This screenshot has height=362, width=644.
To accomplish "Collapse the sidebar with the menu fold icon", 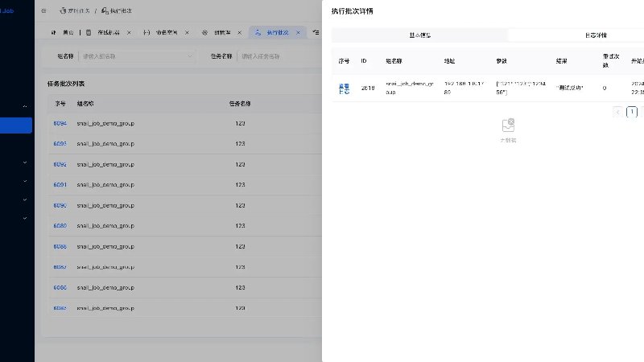I will [x=44, y=11].
